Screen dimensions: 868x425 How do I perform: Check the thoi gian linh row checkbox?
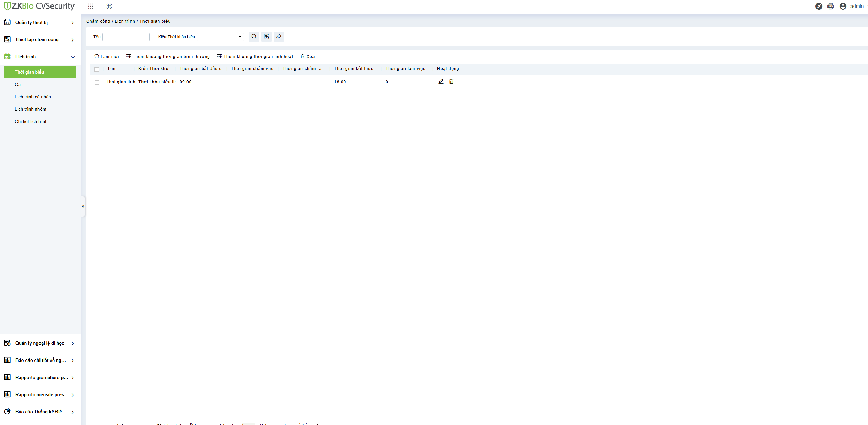pos(97,82)
